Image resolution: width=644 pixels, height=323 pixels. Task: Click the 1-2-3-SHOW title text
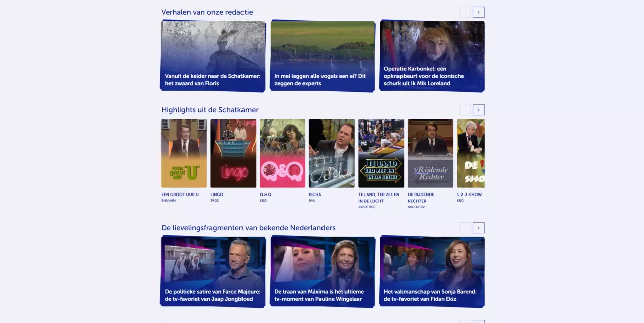(469, 195)
